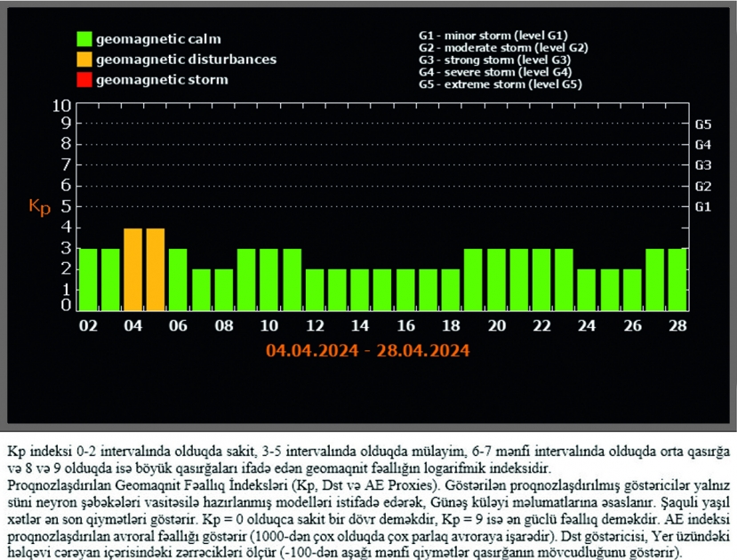Image resolution: width=737 pixels, height=560 pixels.
Task: Click the y-axis value 5
Action: pos(67,206)
